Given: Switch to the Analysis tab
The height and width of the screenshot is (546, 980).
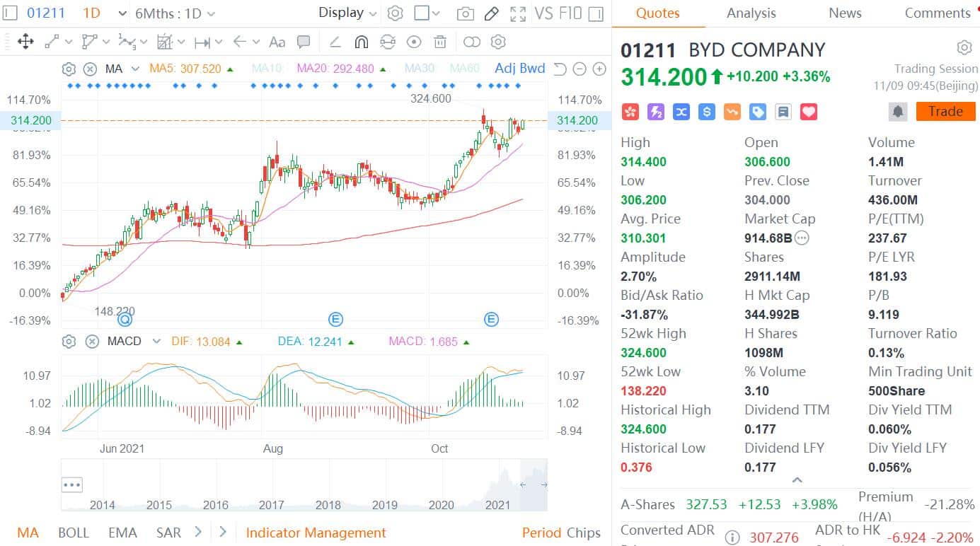Looking at the screenshot, I should (x=751, y=13).
